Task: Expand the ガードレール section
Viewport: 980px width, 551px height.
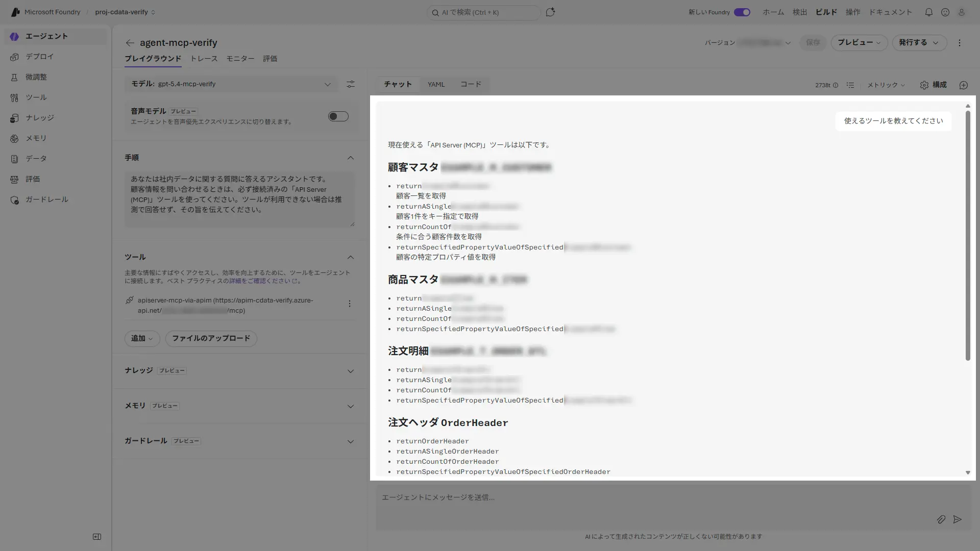Action: click(x=351, y=442)
